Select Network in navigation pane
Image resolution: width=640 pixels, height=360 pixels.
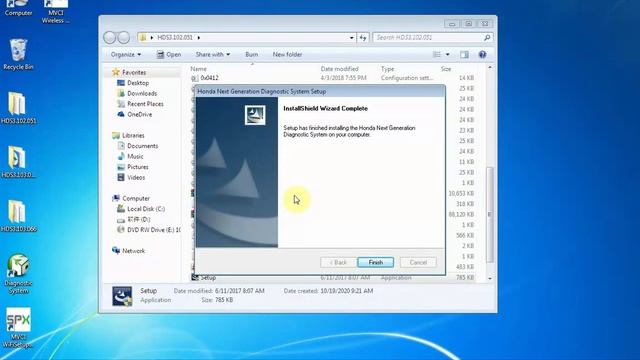pos(133,251)
